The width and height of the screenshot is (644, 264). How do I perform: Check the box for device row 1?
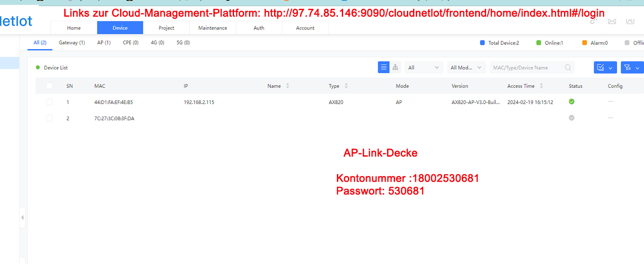tap(49, 102)
